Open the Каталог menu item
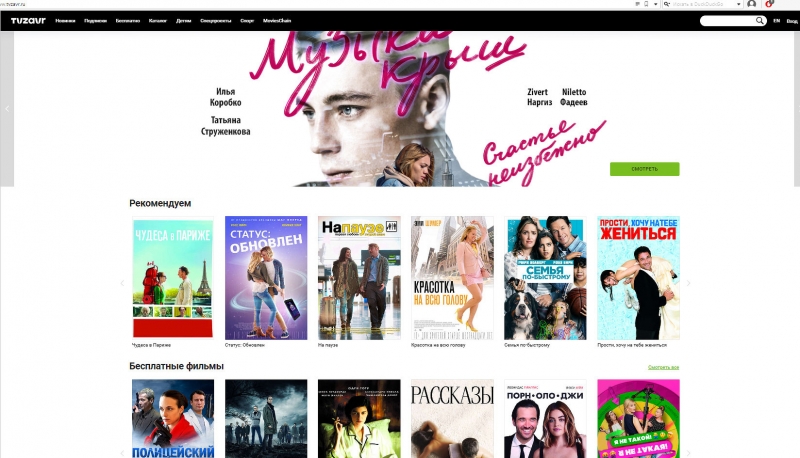 (158, 20)
